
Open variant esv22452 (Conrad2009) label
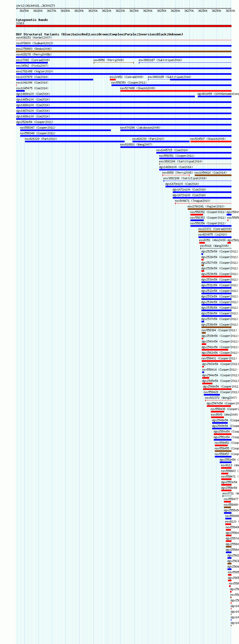(126, 77)
